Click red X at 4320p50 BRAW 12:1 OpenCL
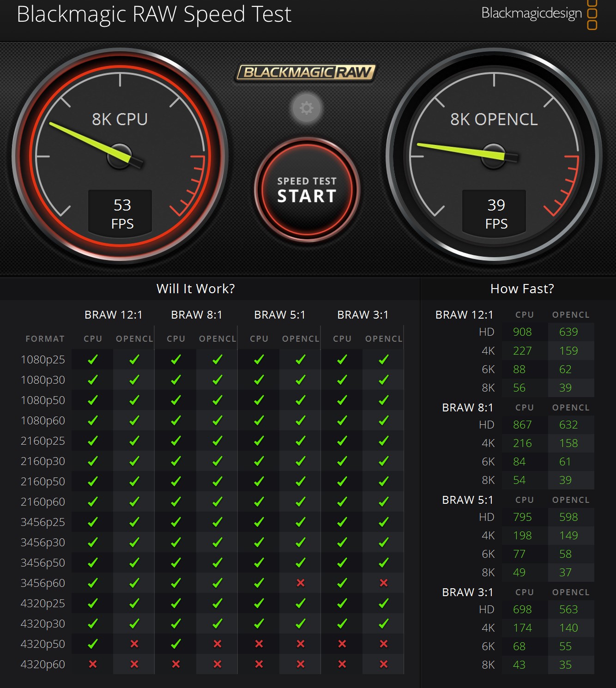Screen dimensions: 616x688 coord(134,644)
